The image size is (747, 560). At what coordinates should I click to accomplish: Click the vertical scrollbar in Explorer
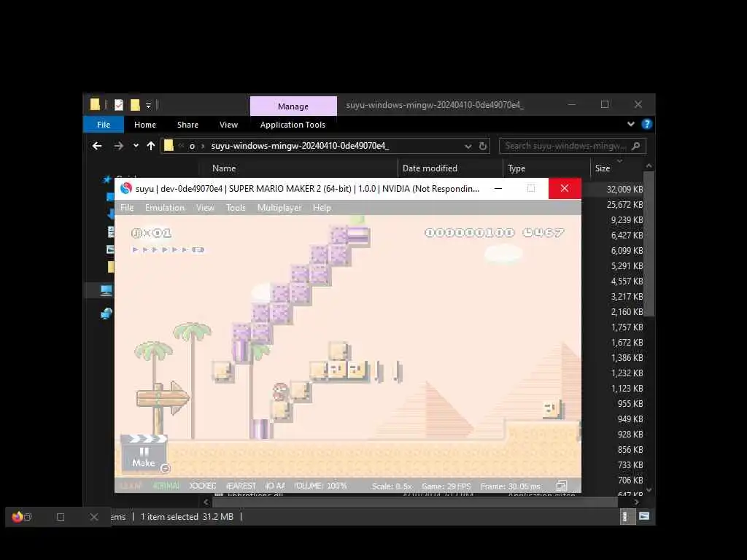click(649, 243)
